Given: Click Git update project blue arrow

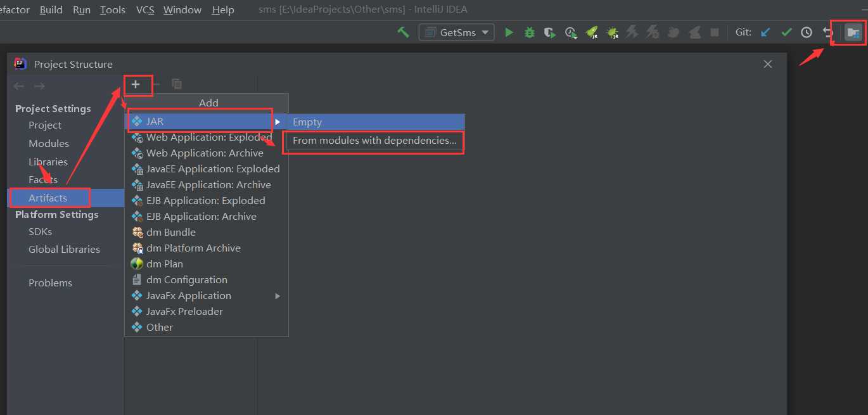Looking at the screenshot, I should [765, 32].
